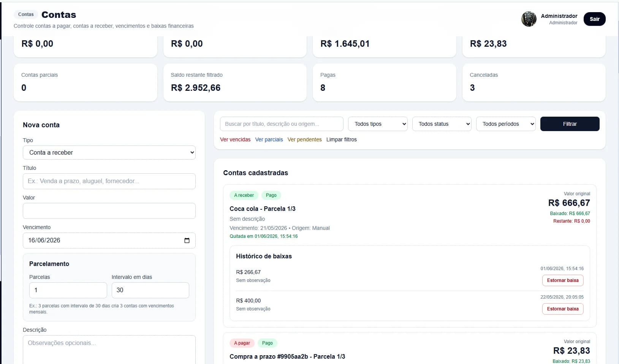Open the calendar picker in Vencimento field
The width and height of the screenshot is (619, 364).
187,241
